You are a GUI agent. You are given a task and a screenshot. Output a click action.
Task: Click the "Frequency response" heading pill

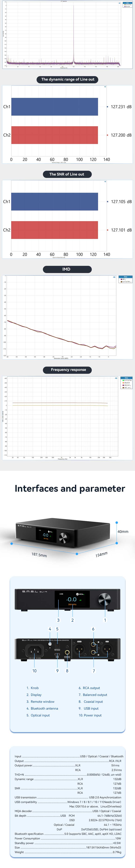(67, 370)
